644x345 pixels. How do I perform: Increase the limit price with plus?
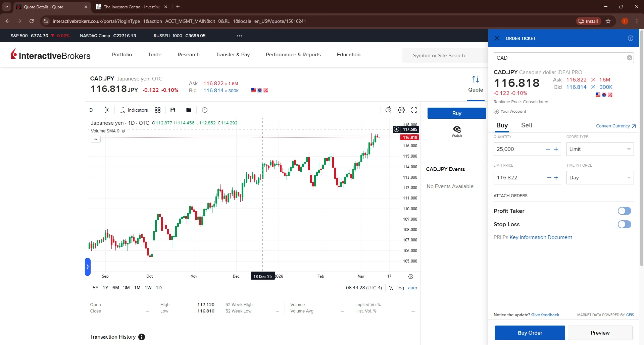(556, 178)
